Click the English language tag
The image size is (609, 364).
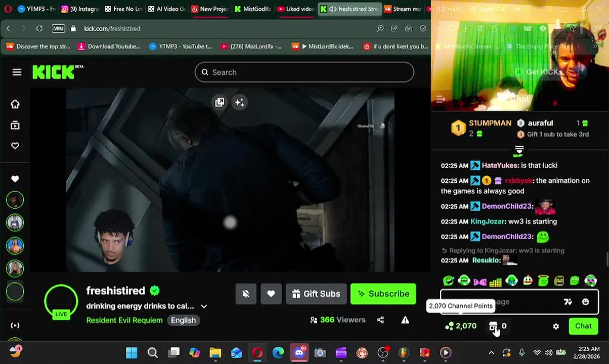(x=183, y=320)
